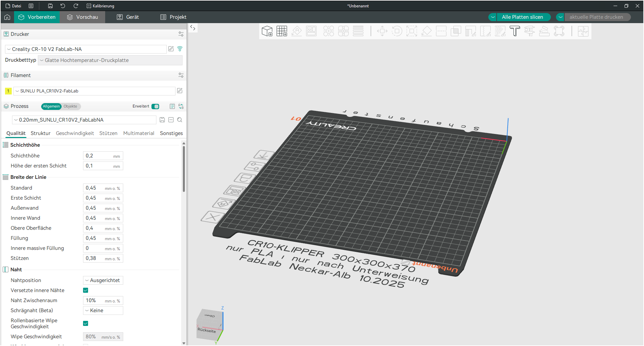This screenshot has width=644, height=346.
Task: Open the Variable layer height tool
Action: point(358,31)
